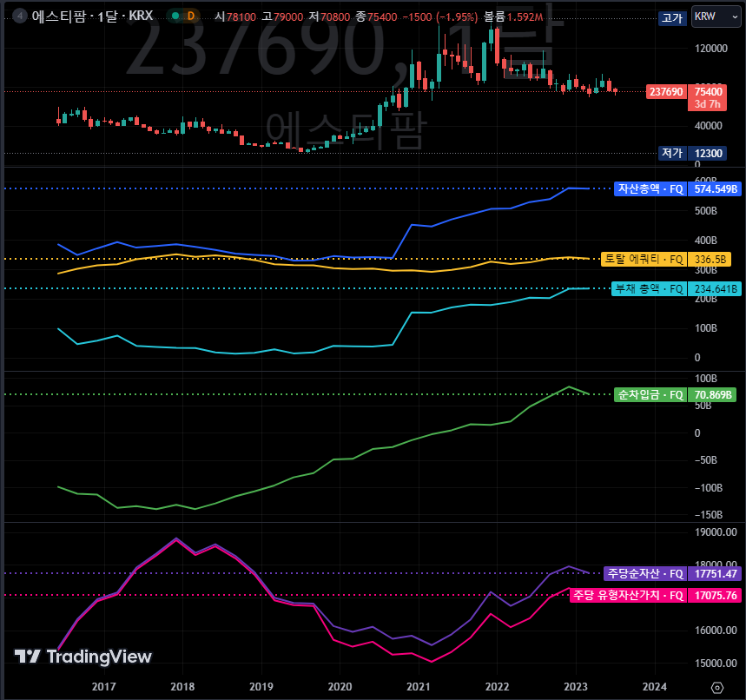
Task: Select the 자산총액 · FQ indicator label
Action: 650,189
